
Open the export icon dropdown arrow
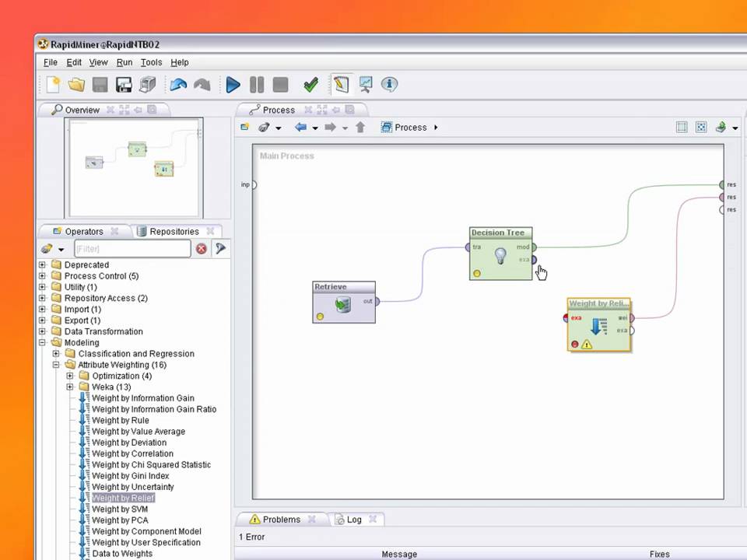click(x=735, y=128)
